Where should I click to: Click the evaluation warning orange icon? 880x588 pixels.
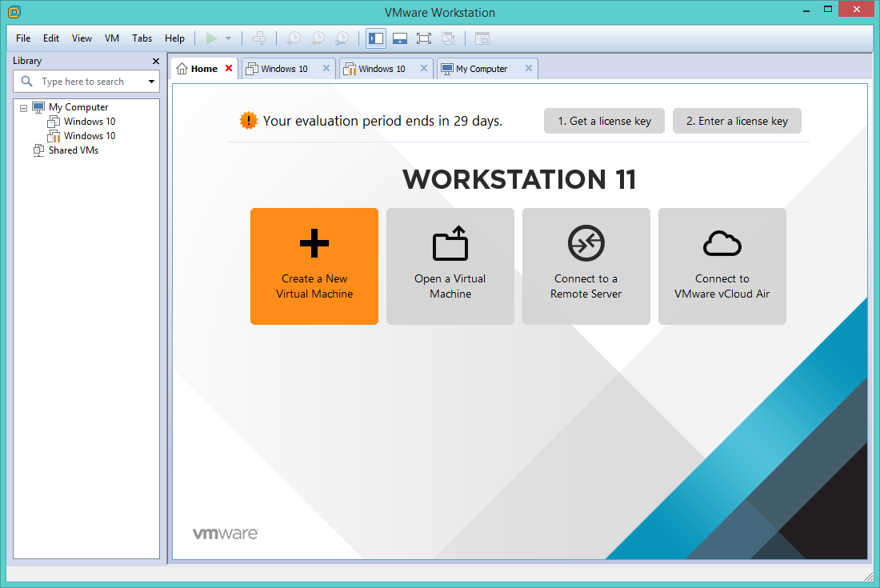(248, 121)
